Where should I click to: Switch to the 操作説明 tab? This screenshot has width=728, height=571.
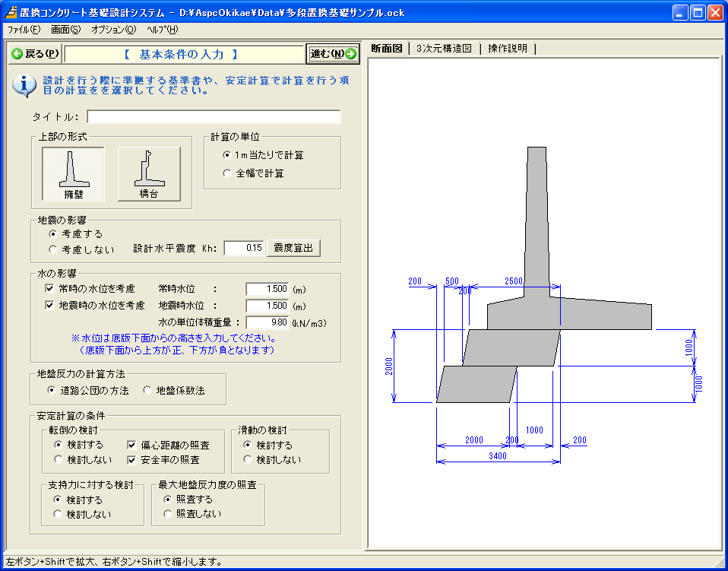(508, 49)
